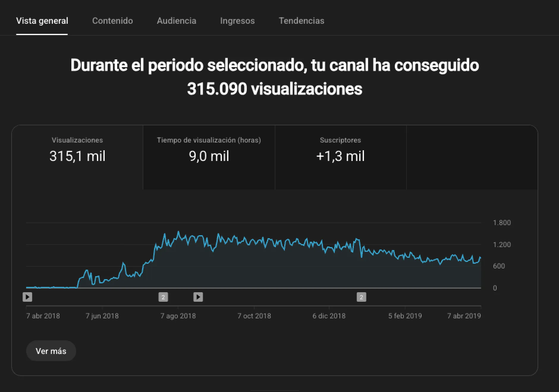
Task: Select the Visualizaciones metric card
Action: 77,151
